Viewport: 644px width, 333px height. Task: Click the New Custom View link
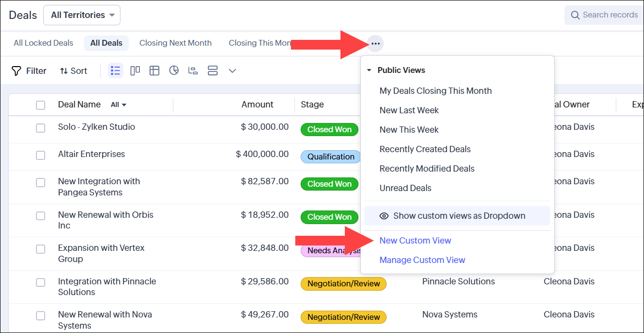(415, 241)
